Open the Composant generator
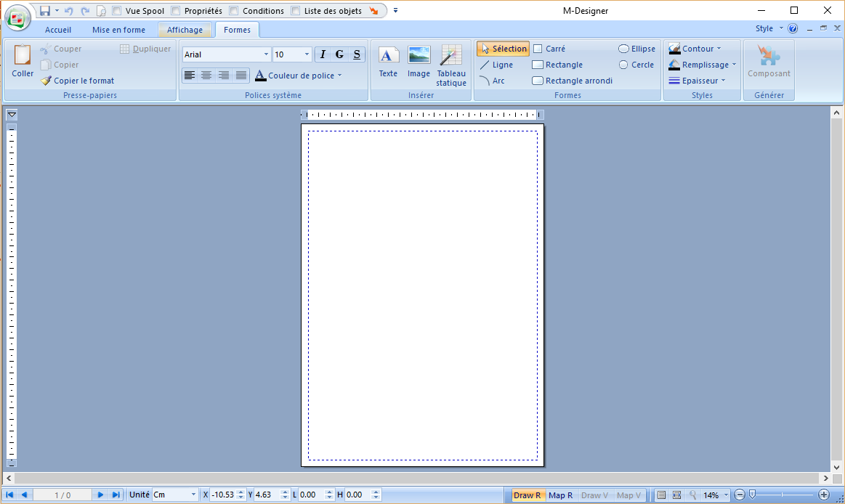 [x=768, y=65]
